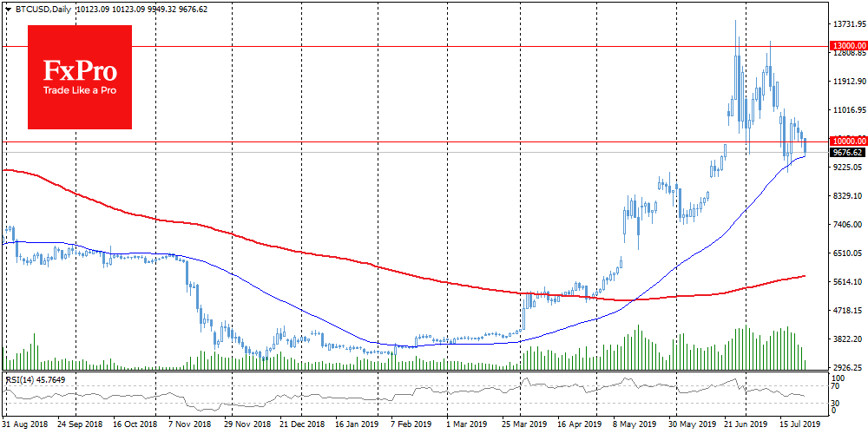Click the RSI 70 level label
Screen dimensions: 868x434
tap(837, 386)
